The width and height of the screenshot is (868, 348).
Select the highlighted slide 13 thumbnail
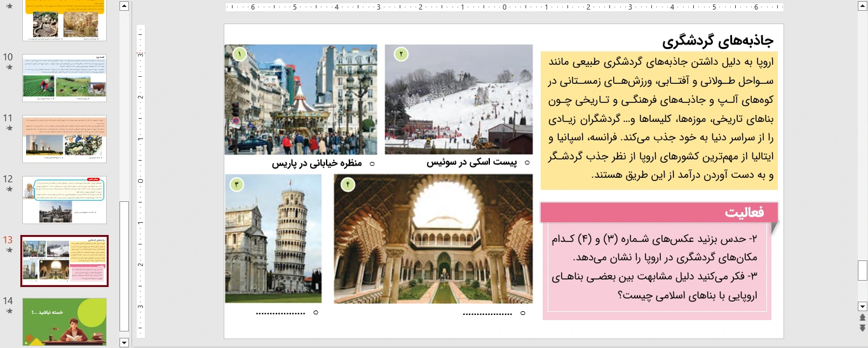(64, 261)
